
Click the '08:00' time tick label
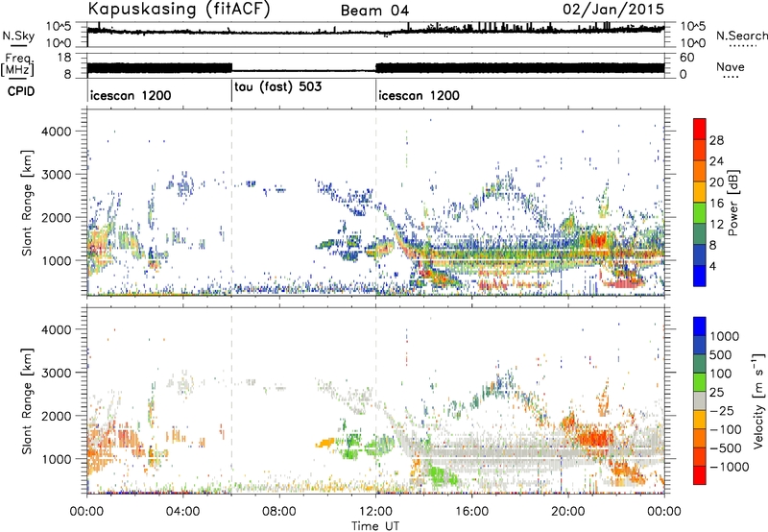tap(279, 512)
